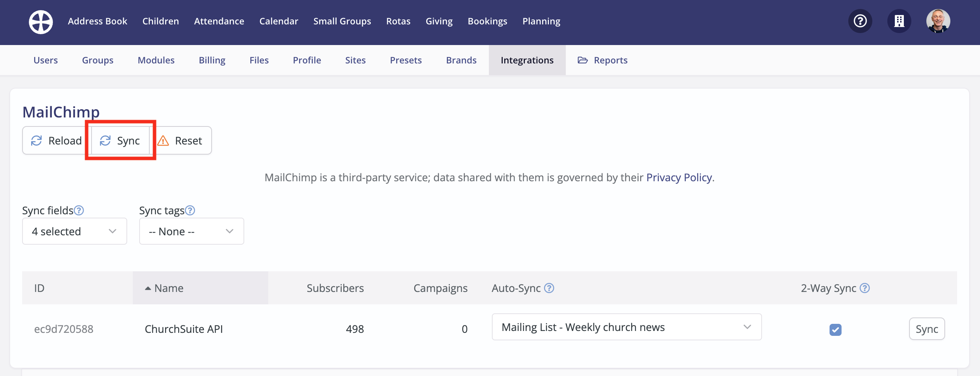Open the Calendar module
This screenshot has width=980, height=376.
tap(279, 21)
